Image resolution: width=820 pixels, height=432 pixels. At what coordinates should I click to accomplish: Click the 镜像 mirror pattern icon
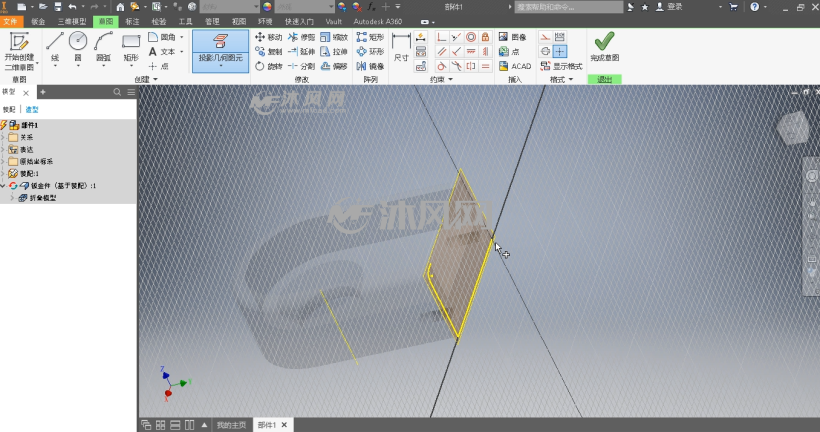click(370, 66)
